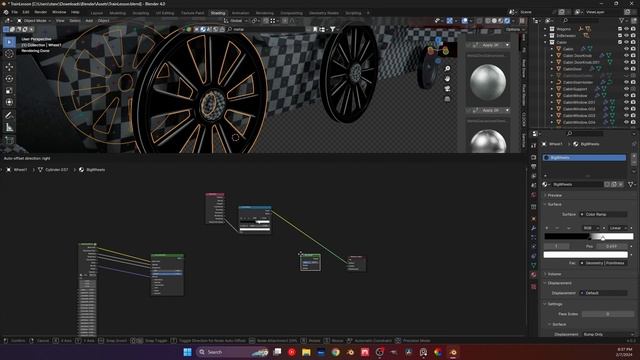Open the Surface shader Color Ramp dropdown
The height and width of the screenshot is (360, 640).
click(603, 214)
